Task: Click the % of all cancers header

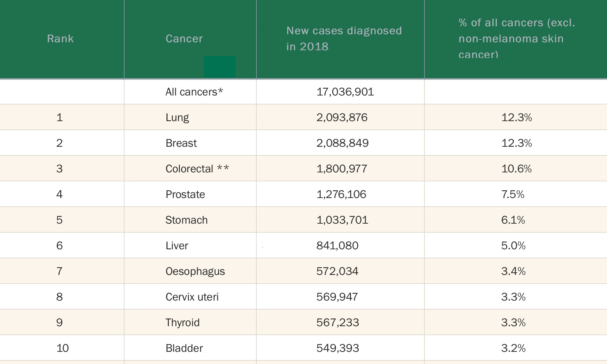Action: [517, 38]
